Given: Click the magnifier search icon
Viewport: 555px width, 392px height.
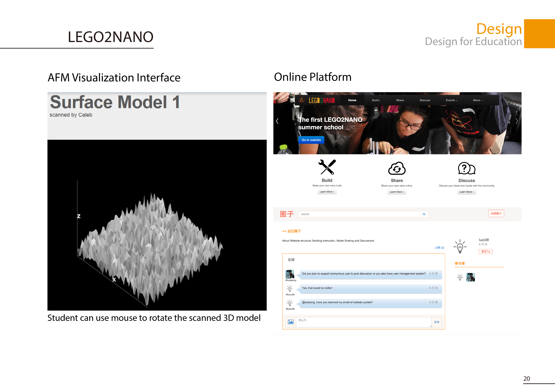Looking at the screenshot, I should point(424,214).
